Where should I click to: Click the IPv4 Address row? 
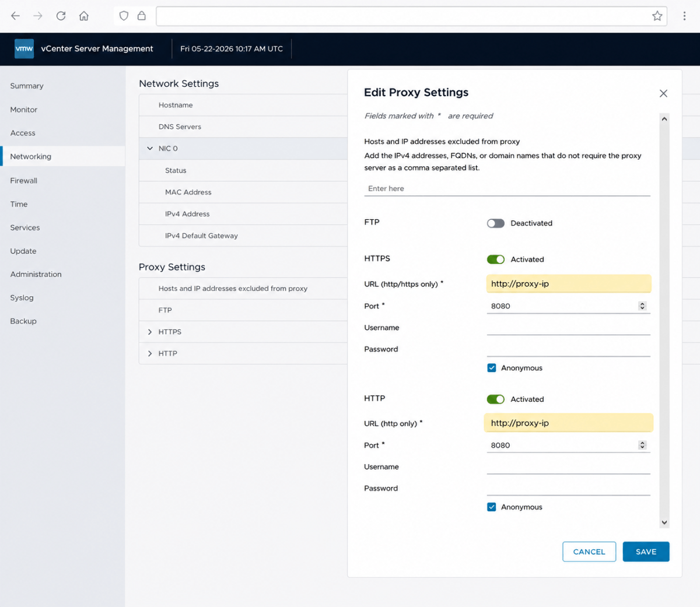(x=243, y=214)
